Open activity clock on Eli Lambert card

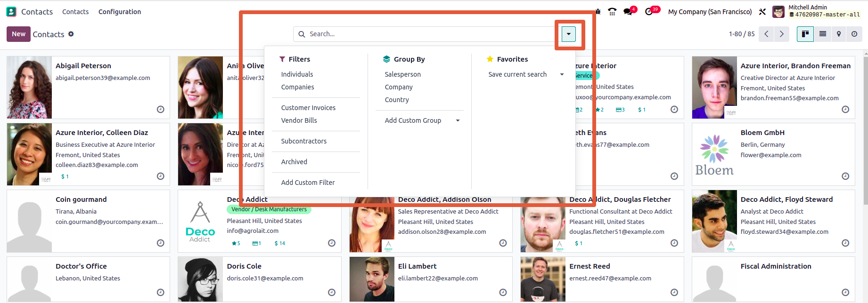click(x=503, y=292)
